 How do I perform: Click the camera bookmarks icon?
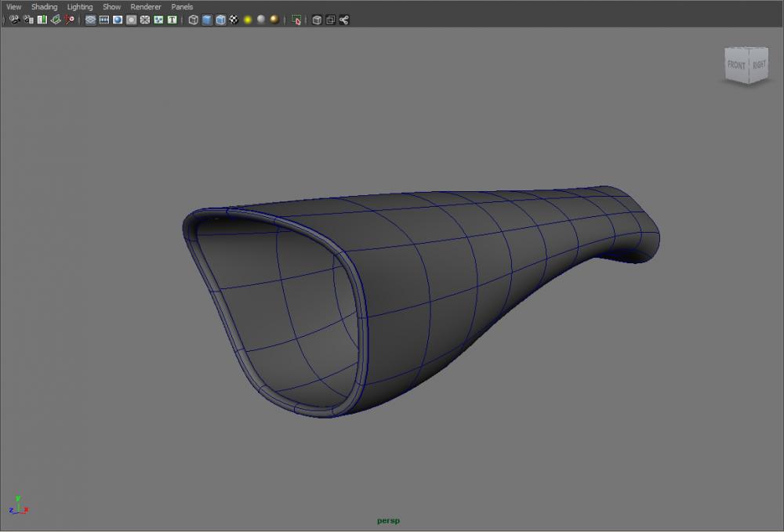pyautogui.click(x=42, y=20)
